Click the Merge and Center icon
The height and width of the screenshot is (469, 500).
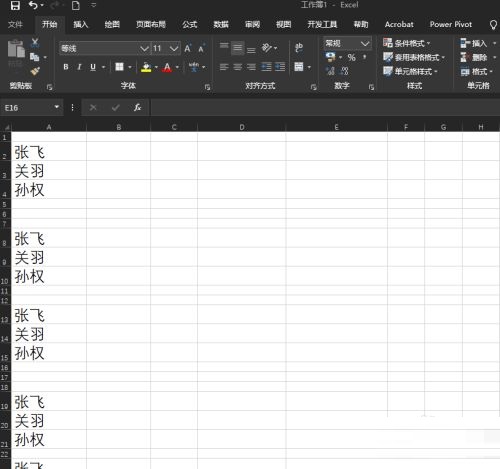coord(299,67)
